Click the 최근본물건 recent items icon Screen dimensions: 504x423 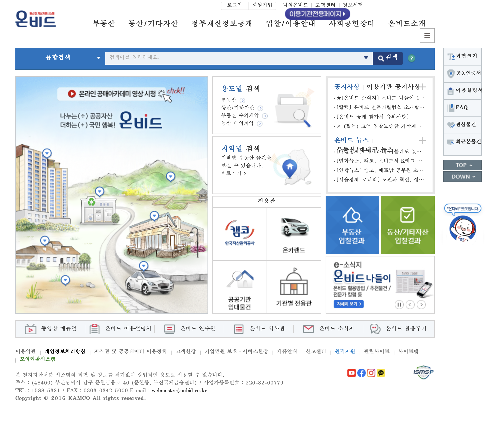(451, 142)
